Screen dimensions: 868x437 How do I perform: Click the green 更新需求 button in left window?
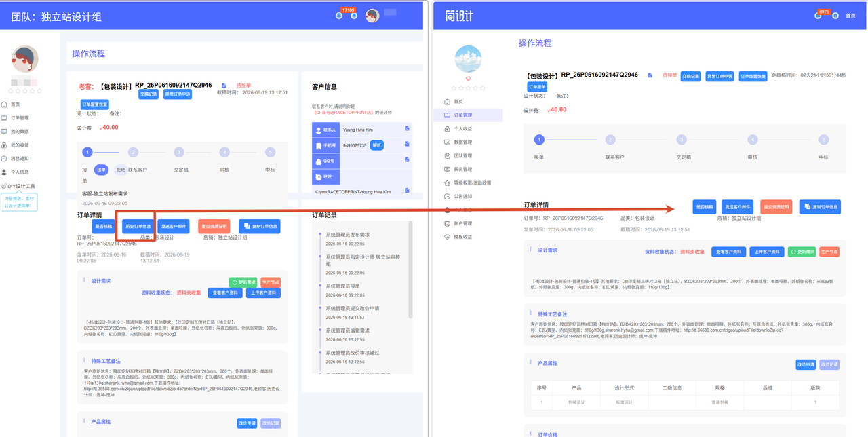pyautogui.click(x=242, y=282)
